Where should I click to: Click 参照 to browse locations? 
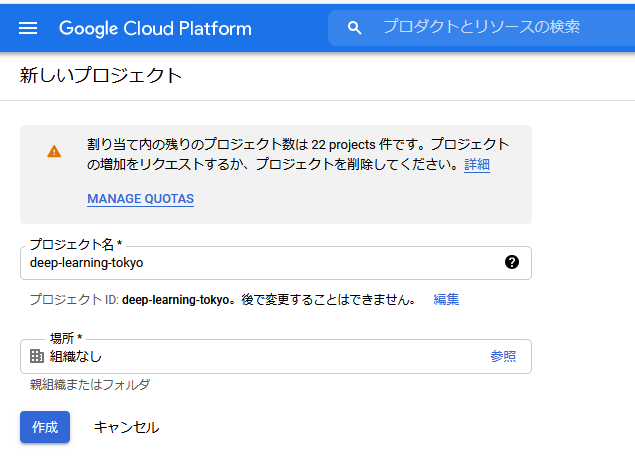point(503,356)
